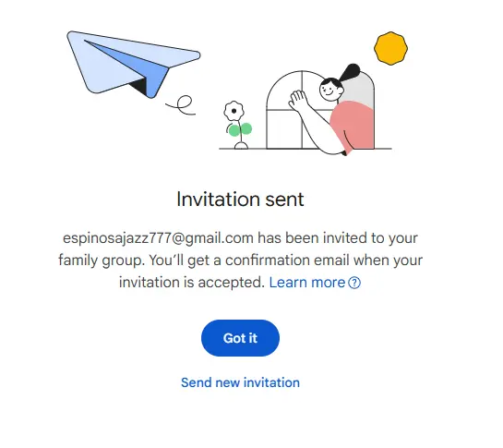503x448 pixels.
Task: Click the yellow sun shape
Action: [x=390, y=48]
